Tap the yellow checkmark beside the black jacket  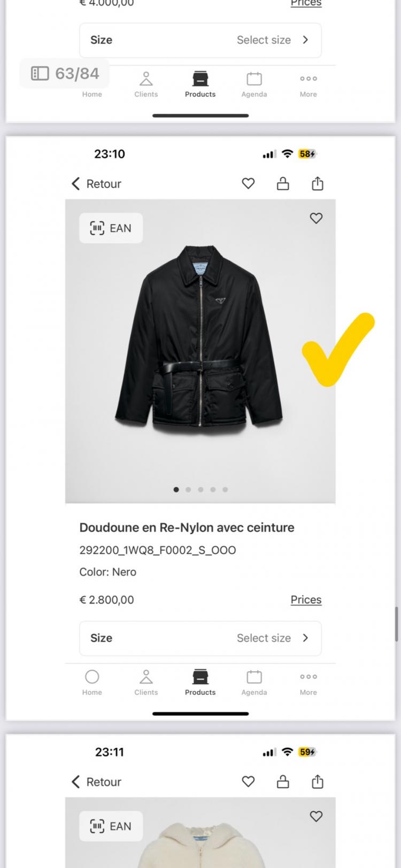[338, 349]
